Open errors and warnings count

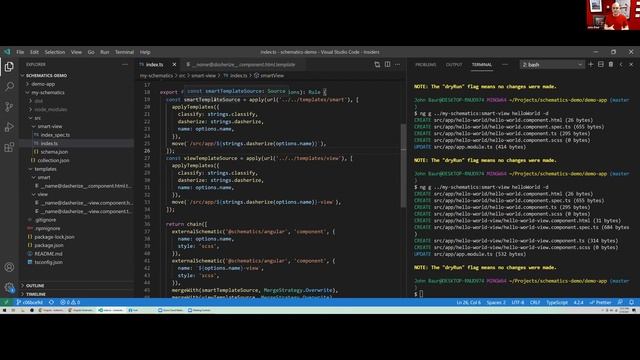(70, 302)
